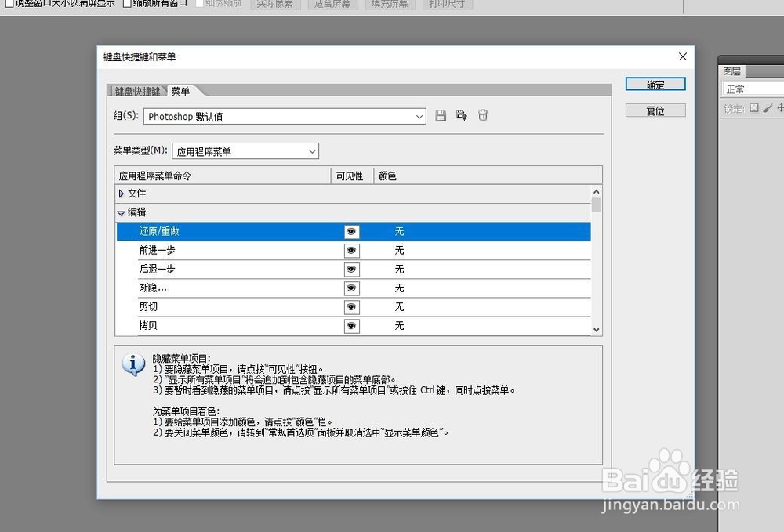784x532 pixels.
Task: Enable the 调整窗口大小以满屏显示 checkbox
Action: point(9,5)
